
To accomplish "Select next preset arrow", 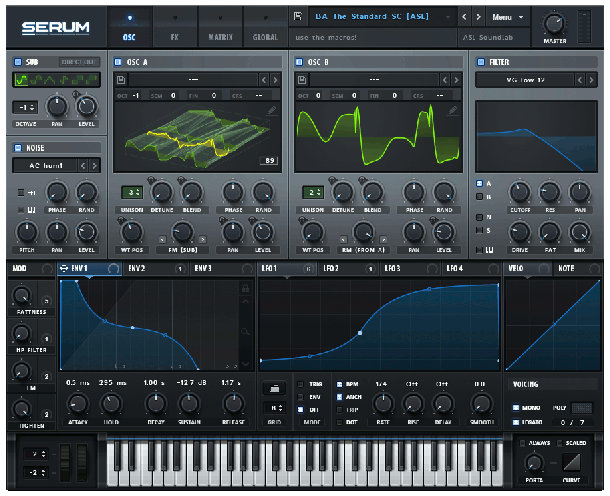I will pyautogui.click(x=479, y=17).
